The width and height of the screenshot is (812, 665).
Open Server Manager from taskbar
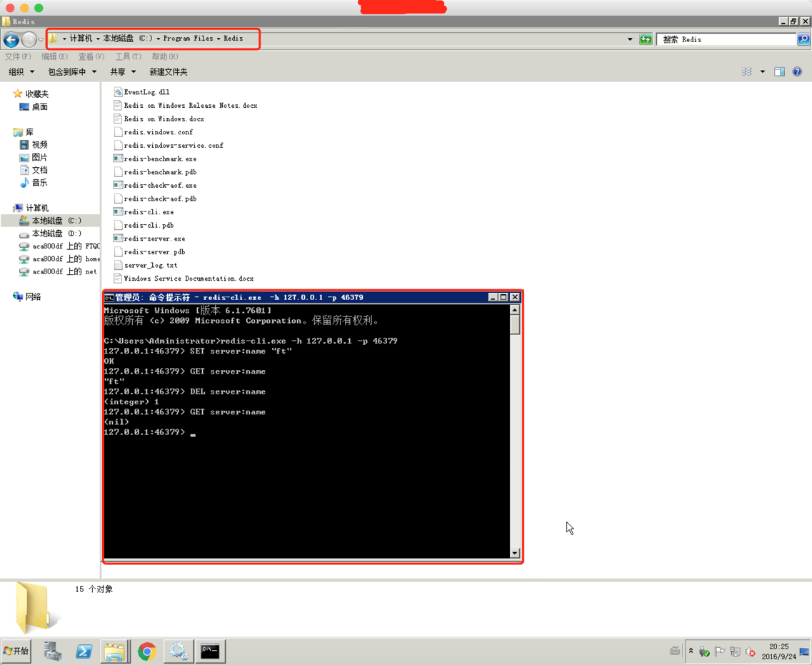[x=52, y=651]
